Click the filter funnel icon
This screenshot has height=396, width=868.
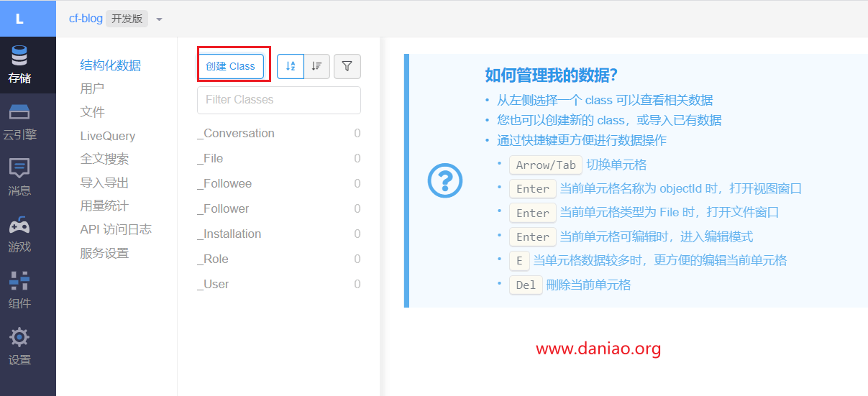[347, 66]
